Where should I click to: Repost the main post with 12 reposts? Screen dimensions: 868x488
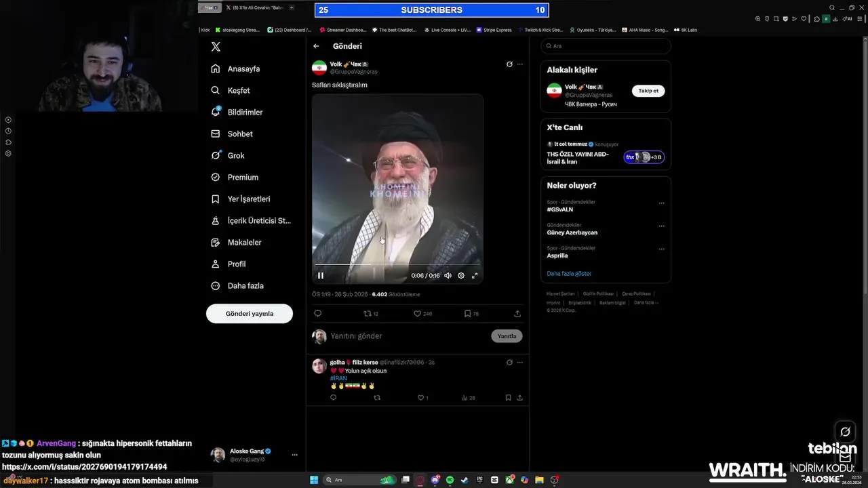[x=371, y=314]
